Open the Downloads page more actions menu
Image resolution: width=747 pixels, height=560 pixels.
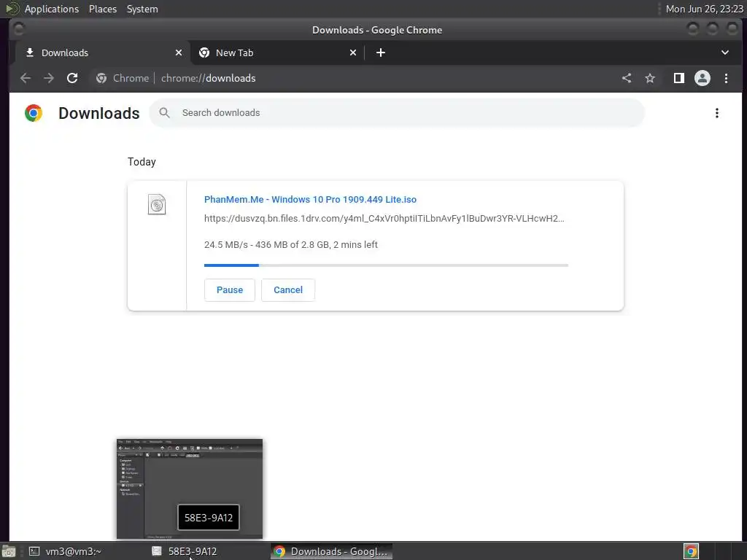click(x=716, y=113)
